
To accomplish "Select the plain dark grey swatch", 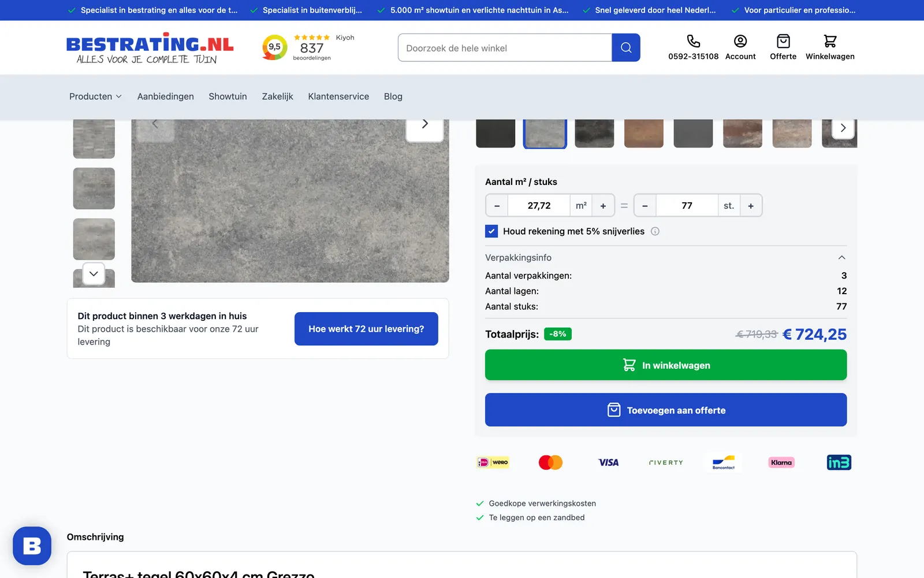I will [x=693, y=134].
